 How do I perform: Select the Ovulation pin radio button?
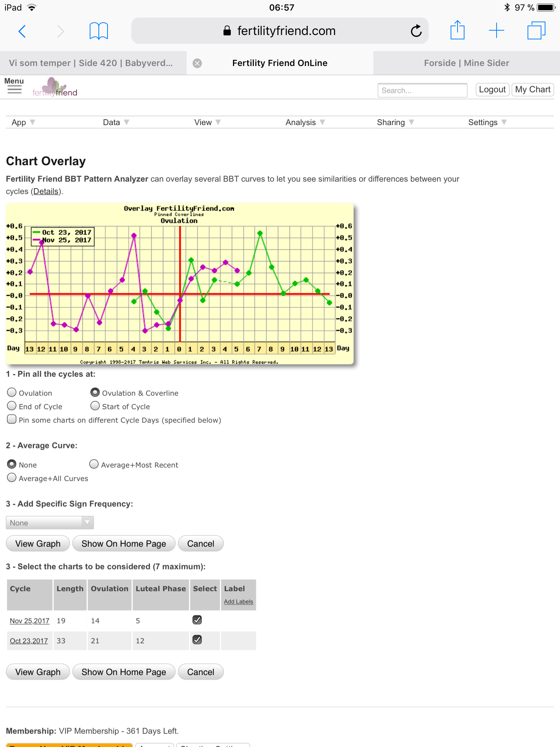[12, 392]
